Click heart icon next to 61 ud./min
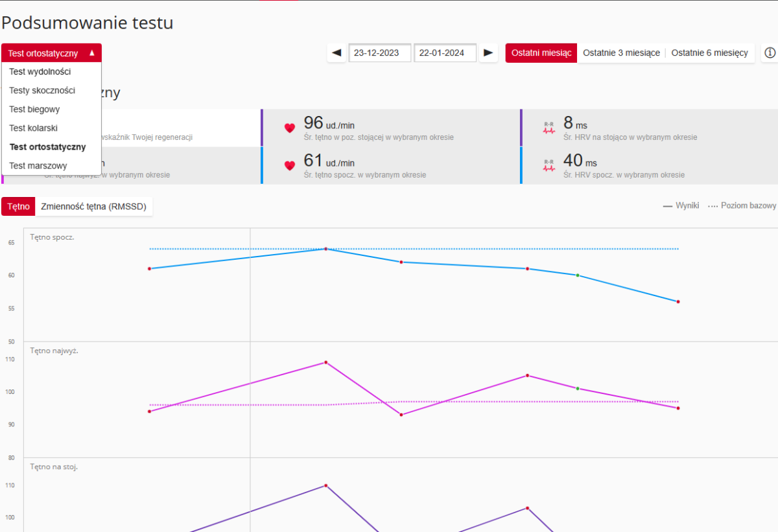 [290, 165]
